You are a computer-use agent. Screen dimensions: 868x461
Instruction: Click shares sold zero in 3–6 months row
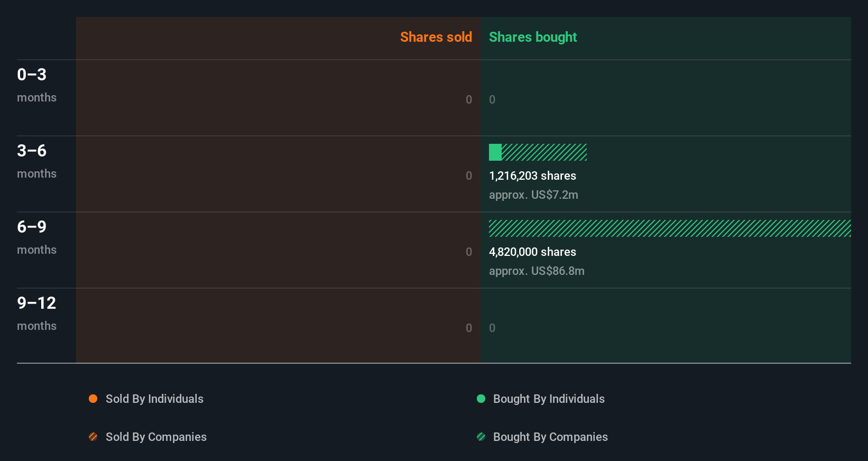click(469, 176)
